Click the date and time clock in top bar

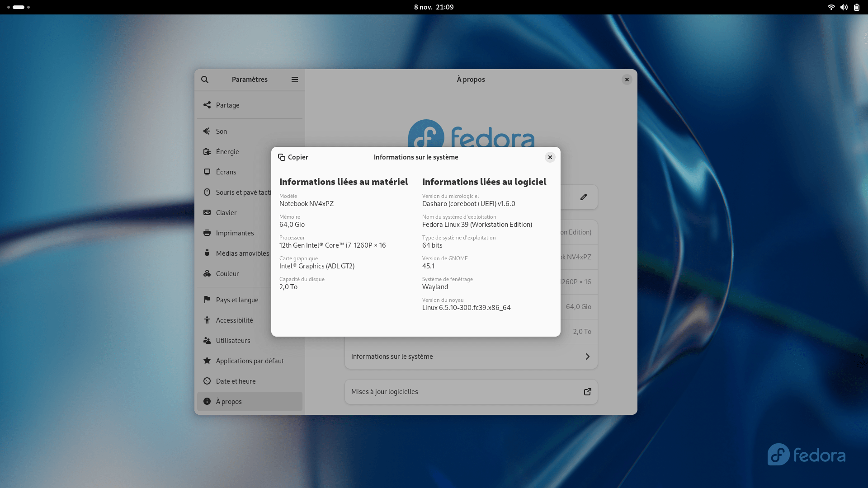(x=434, y=7)
